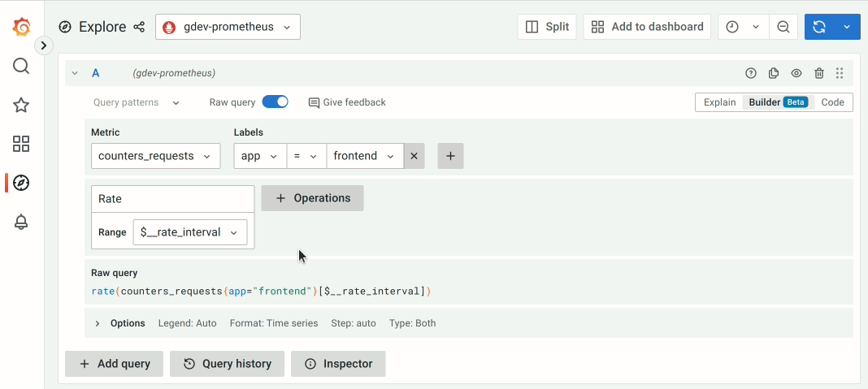Toggle query A visibility eye icon
This screenshot has height=389, width=868.
pyautogui.click(x=796, y=73)
